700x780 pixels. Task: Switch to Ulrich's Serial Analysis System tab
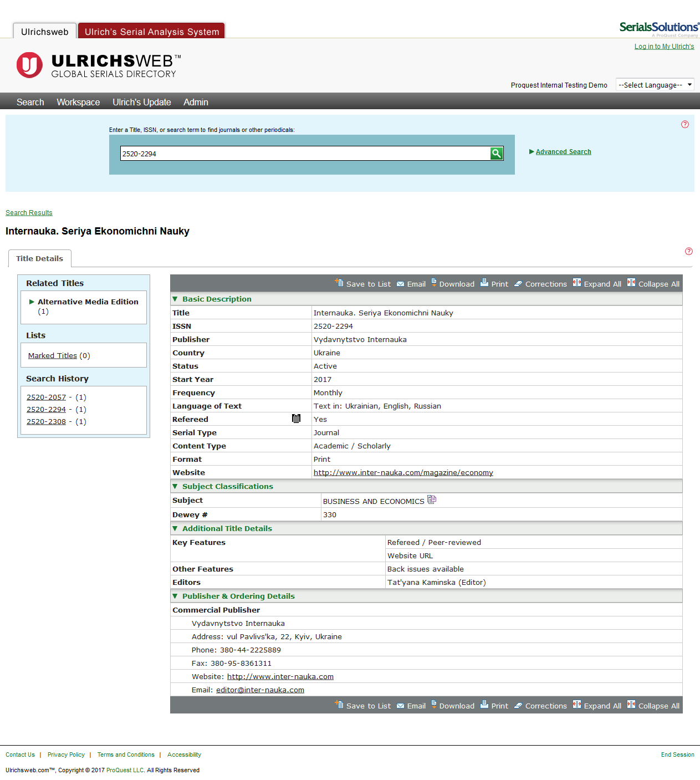coord(152,32)
